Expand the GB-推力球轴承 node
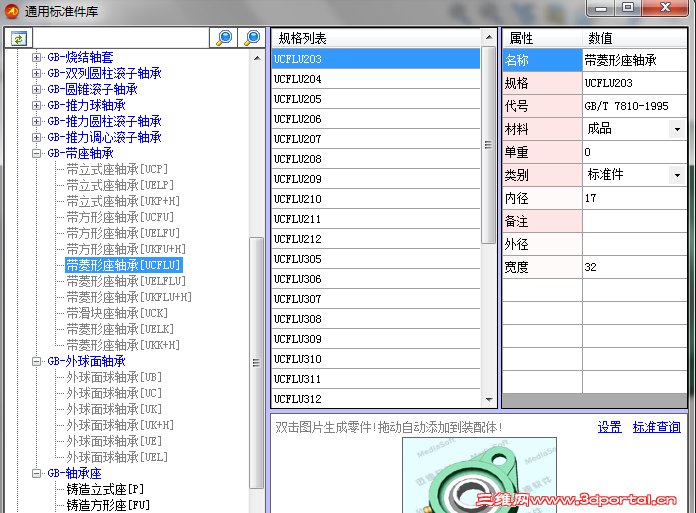696x513 pixels. 36,105
